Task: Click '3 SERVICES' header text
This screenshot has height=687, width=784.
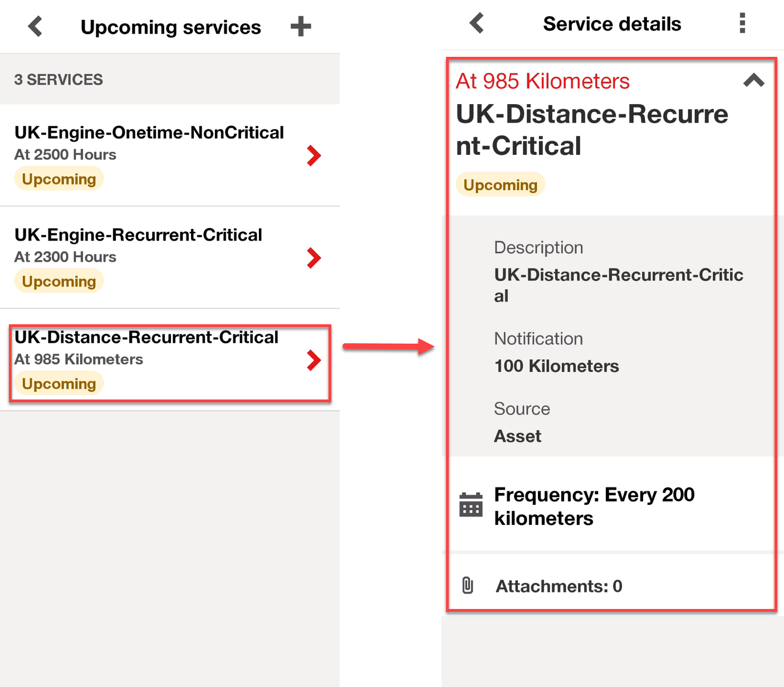Action: tap(58, 80)
